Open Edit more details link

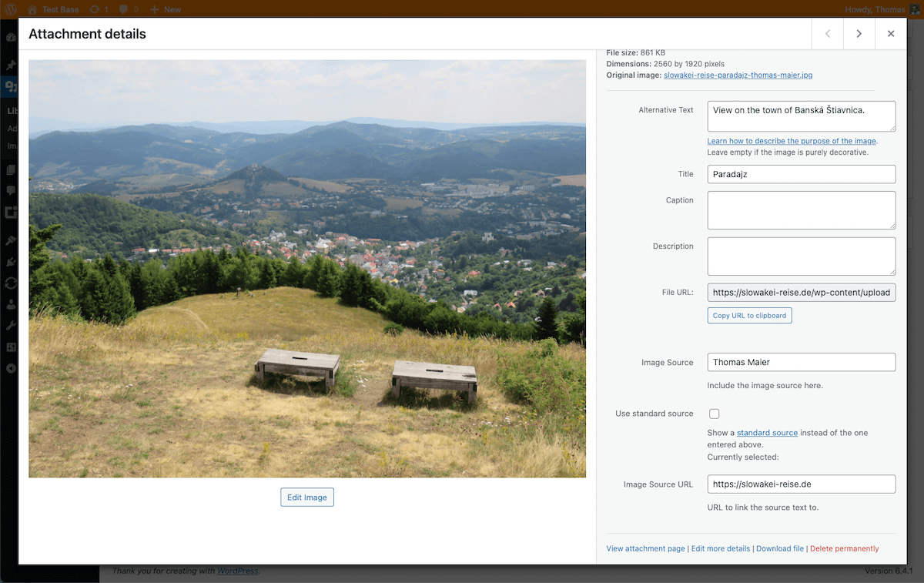[x=721, y=548]
